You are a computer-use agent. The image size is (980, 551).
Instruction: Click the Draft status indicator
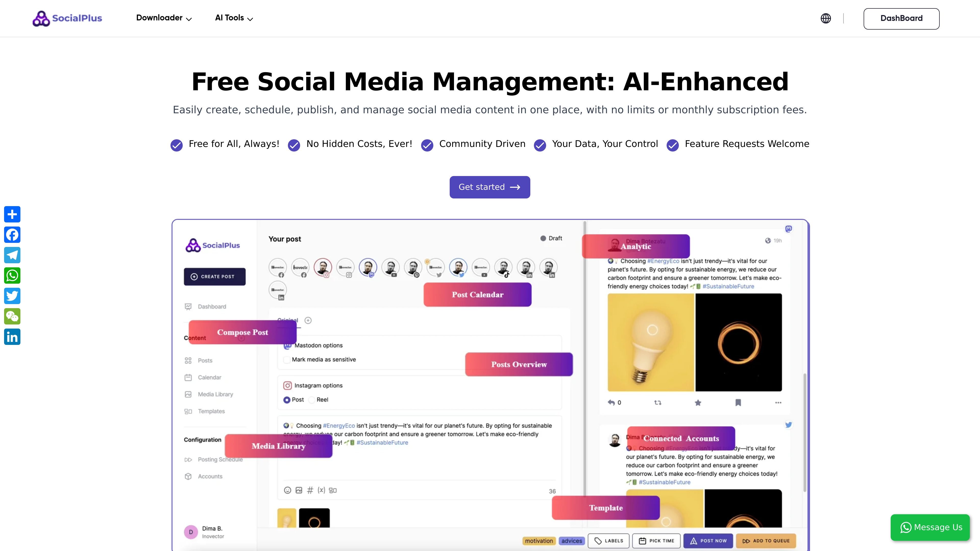pos(551,239)
